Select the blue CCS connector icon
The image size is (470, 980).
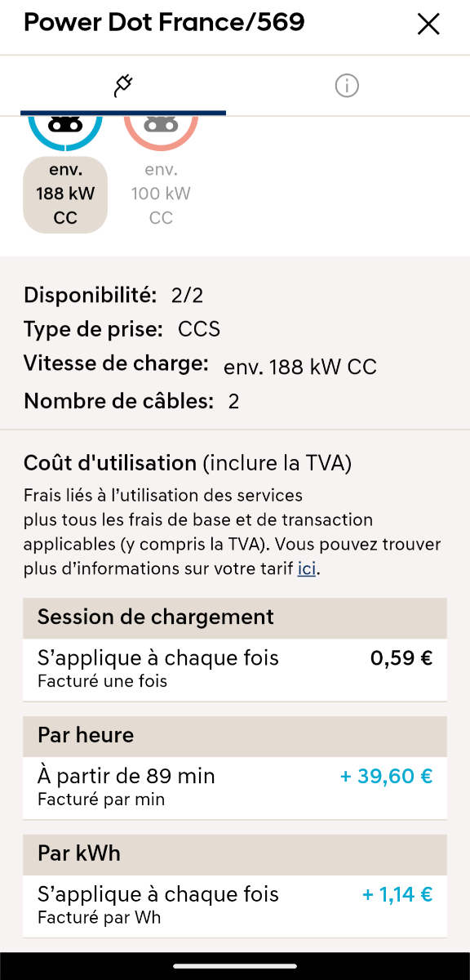(65, 131)
